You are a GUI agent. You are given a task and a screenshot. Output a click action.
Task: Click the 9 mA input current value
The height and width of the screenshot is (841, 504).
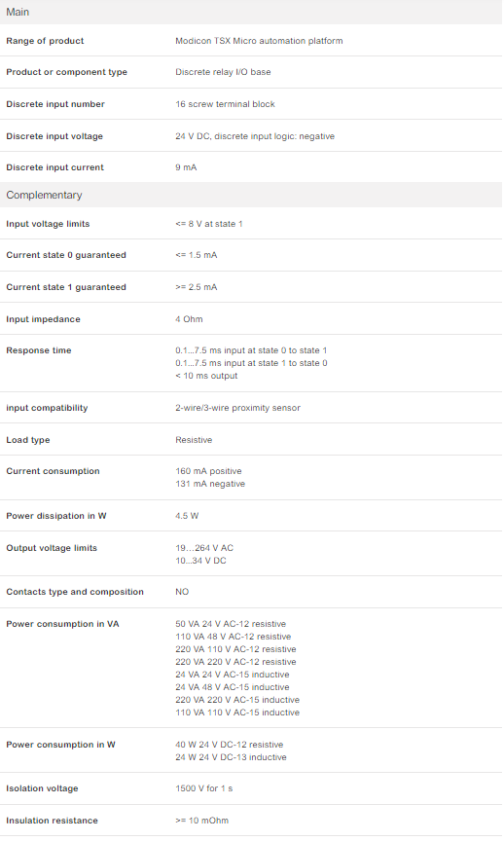coord(186,167)
